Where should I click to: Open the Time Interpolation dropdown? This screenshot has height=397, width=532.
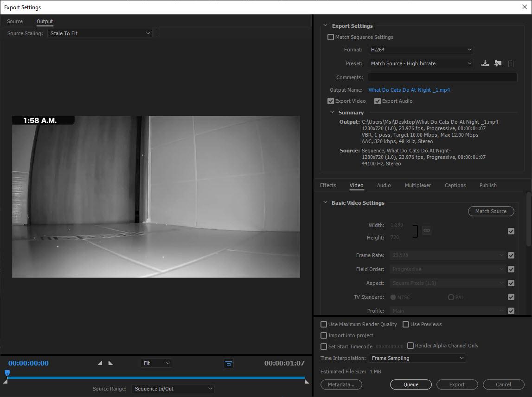pos(417,358)
